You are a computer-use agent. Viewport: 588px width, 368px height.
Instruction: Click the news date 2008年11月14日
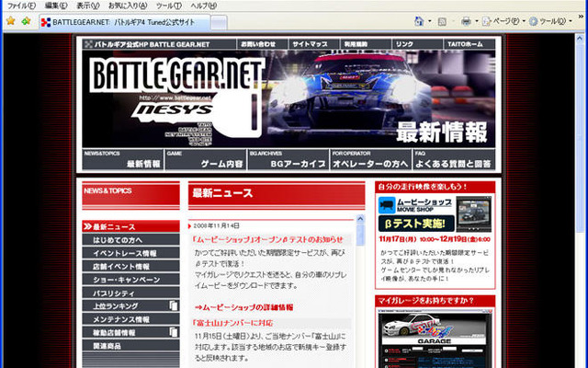(217, 225)
